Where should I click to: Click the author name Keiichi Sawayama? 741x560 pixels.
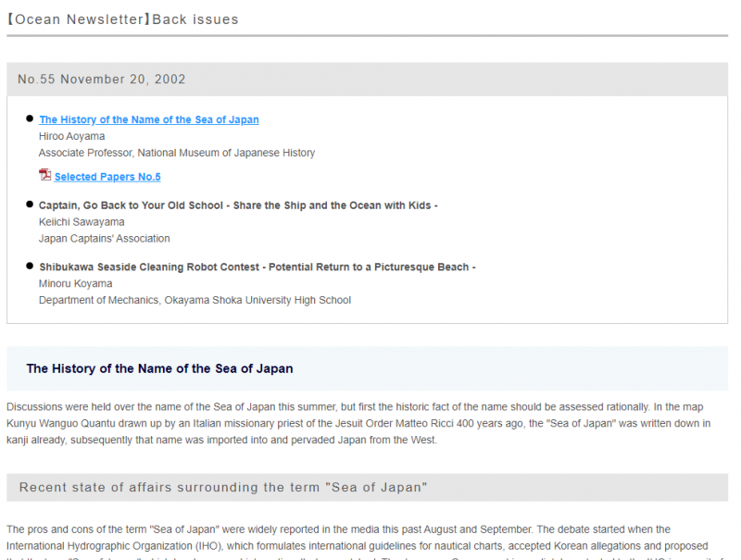tap(82, 222)
